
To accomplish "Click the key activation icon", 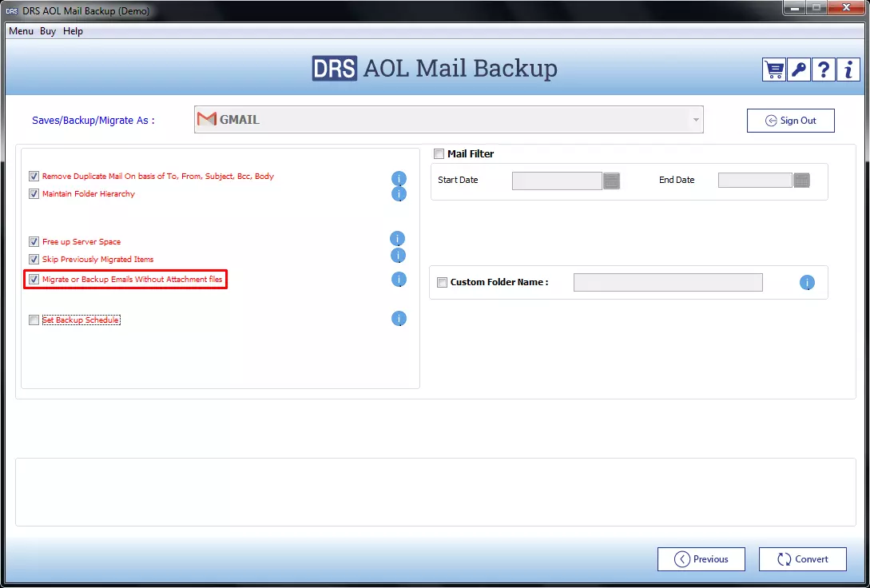I will (x=798, y=70).
